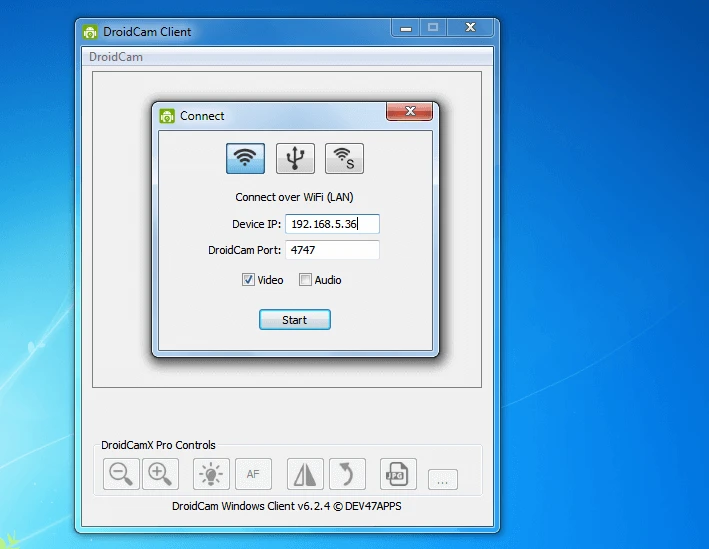Screen dimensions: 709x549
Task: Mirror the video with flip icon
Action: (305, 474)
